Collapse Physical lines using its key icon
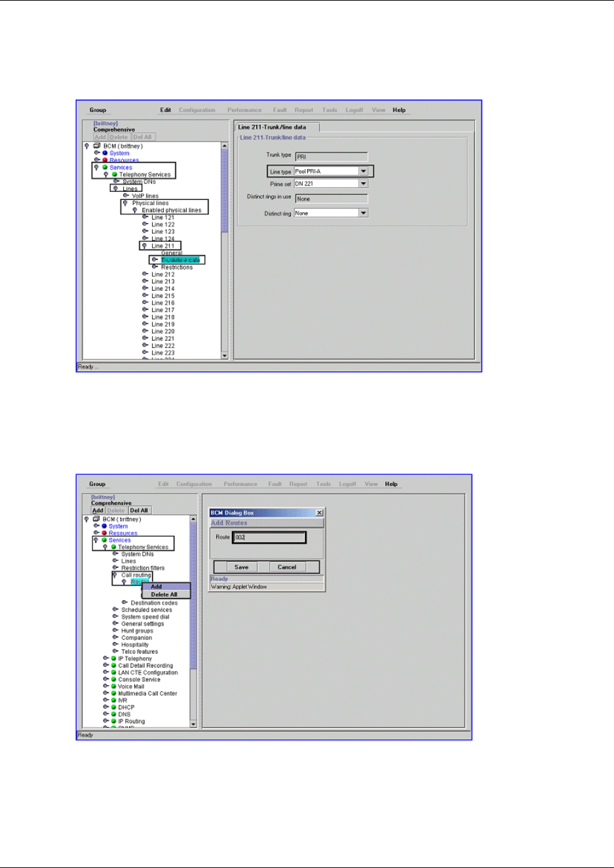The image size is (614, 868). pyautogui.click(x=125, y=203)
